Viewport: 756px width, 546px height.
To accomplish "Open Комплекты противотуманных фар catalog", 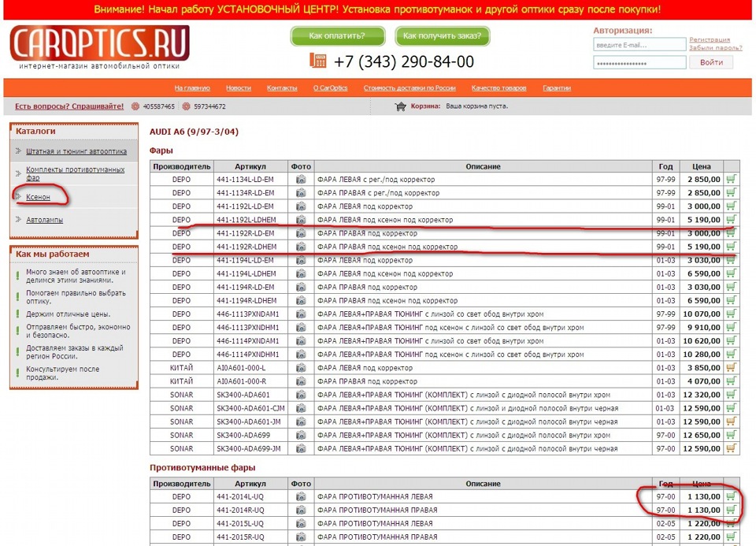I will 76,173.
